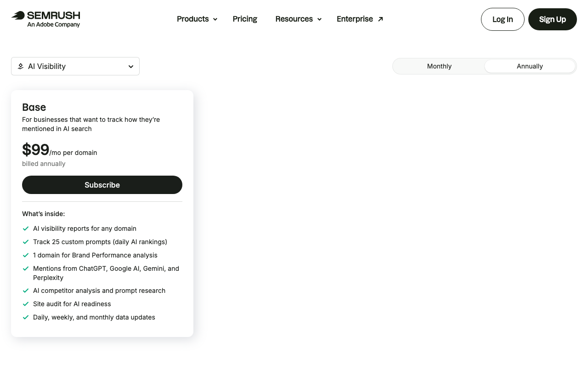Click the $99 price text
Viewport: 588px width, 377px height.
[x=35, y=150]
